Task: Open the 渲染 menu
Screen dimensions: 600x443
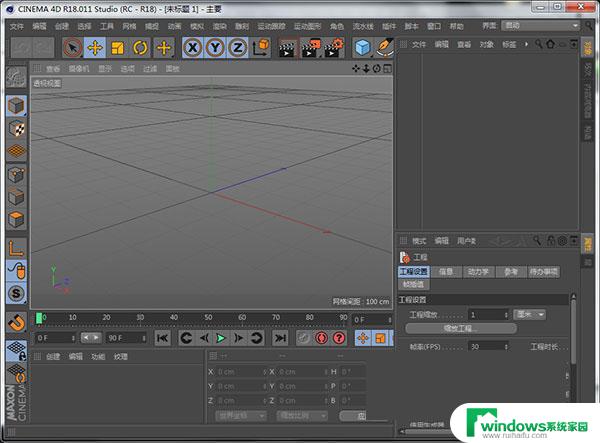Action: point(220,26)
